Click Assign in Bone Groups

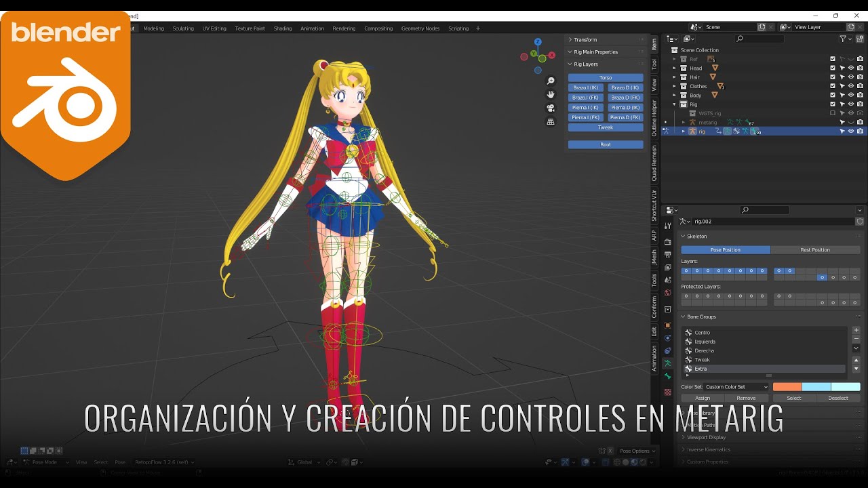click(x=703, y=398)
